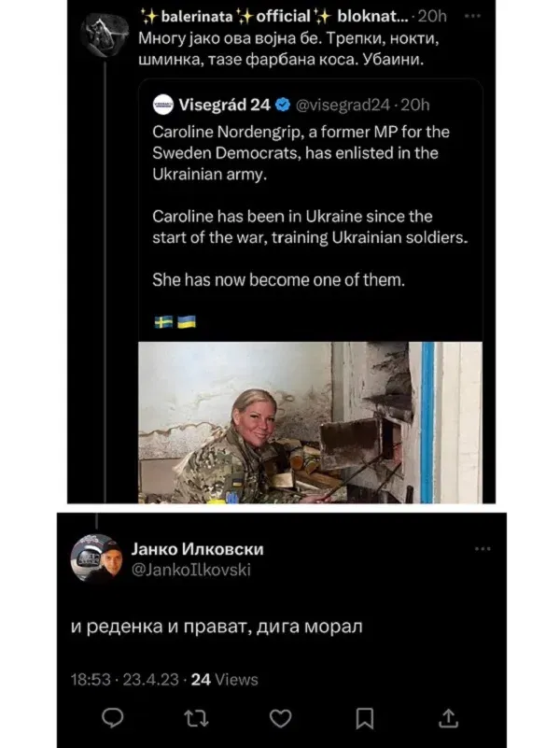This screenshot has height=748, width=560.
Task: Like the reply with the heart icon
Action: (x=280, y=718)
